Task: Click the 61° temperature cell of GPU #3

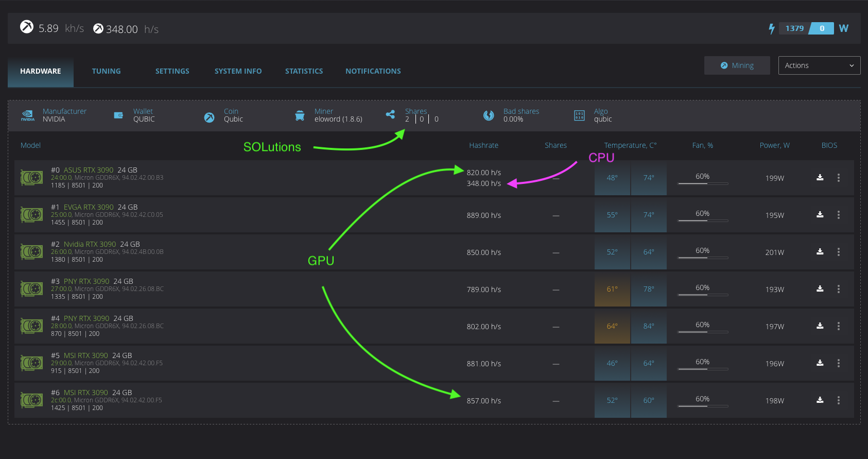Action: coord(612,289)
